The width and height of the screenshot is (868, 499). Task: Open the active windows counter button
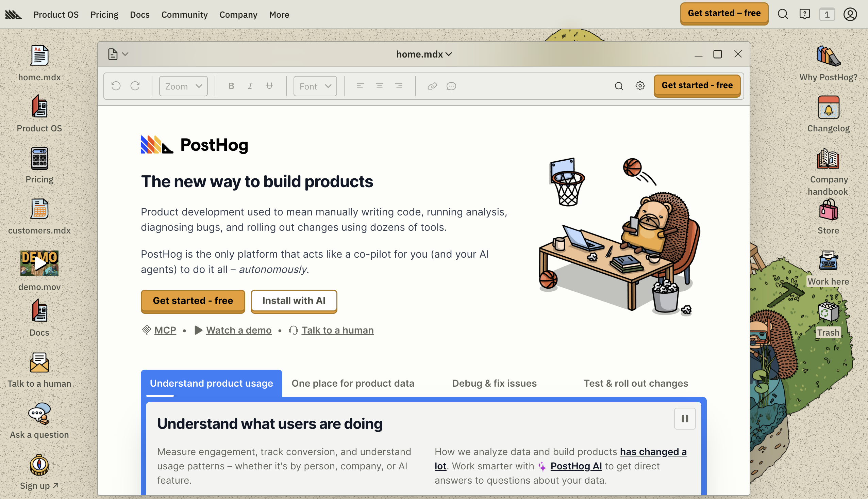[x=827, y=14]
